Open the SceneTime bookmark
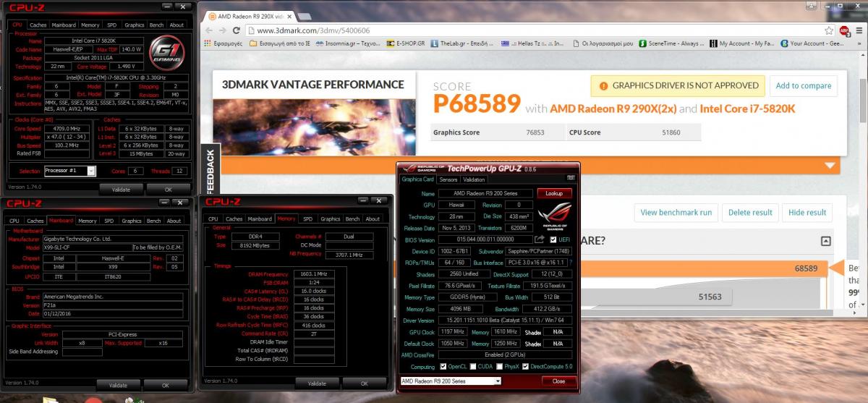This screenshot has width=868, height=403. click(x=671, y=43)
